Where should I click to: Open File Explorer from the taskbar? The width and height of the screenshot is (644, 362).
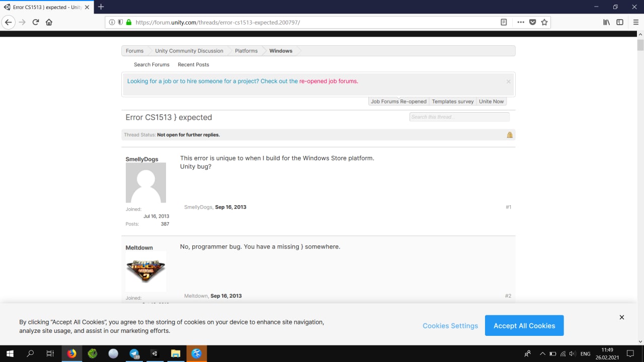pyautogui.click(x=176, y=353)
